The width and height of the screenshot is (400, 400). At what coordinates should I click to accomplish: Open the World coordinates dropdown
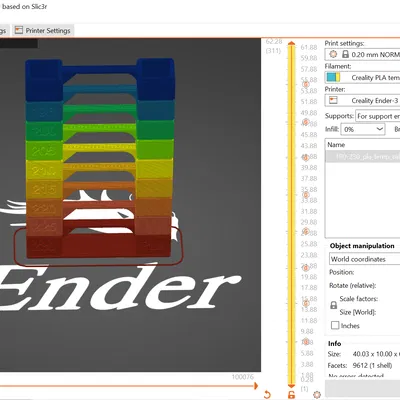coord(365,259)
